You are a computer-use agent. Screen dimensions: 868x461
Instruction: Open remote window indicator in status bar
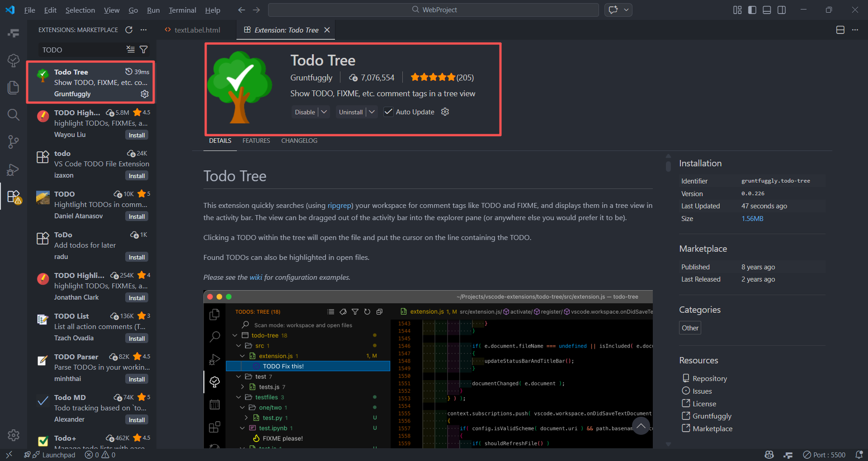[9, 455]
